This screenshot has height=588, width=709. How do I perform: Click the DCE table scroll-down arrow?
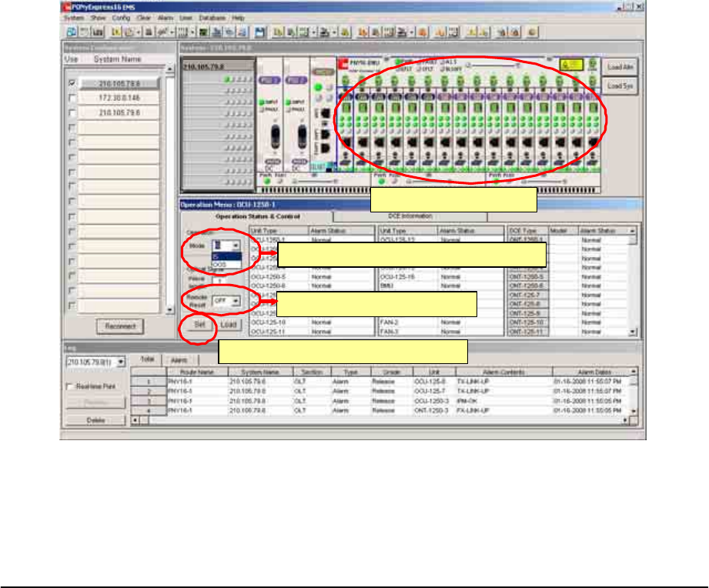coord(633,332)
